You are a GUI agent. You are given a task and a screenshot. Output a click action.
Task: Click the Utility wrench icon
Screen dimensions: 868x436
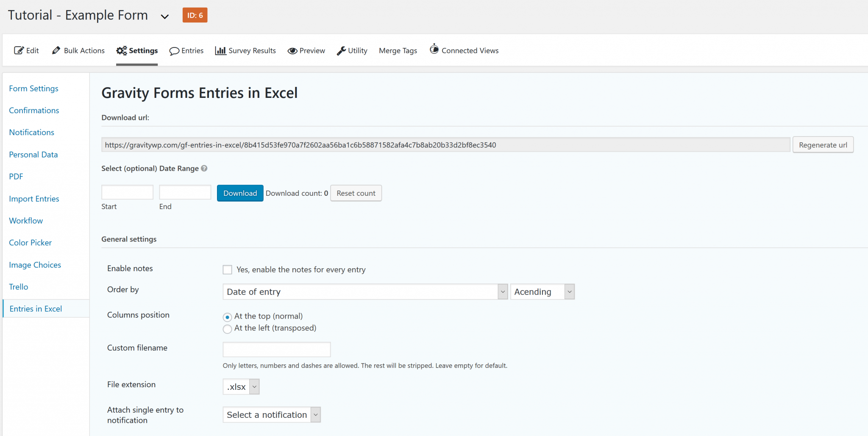point(341,51)
